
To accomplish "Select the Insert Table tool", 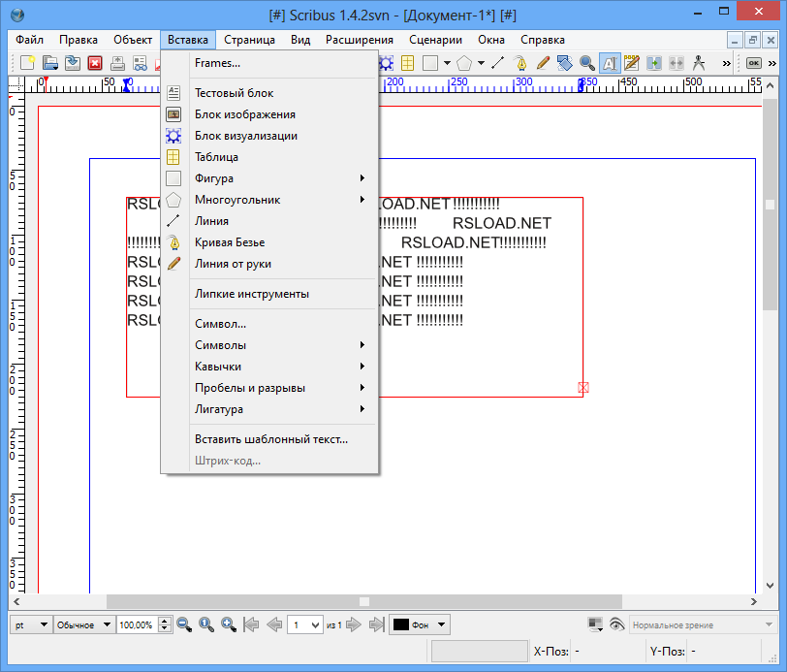I will 406,62.
